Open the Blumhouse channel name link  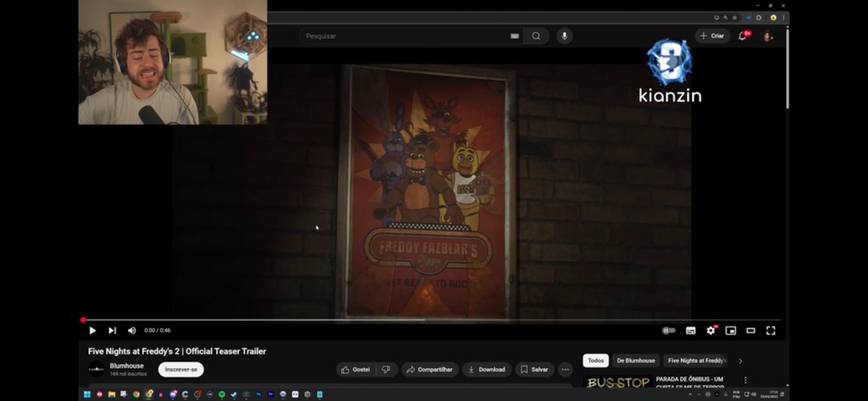point(127,366)
